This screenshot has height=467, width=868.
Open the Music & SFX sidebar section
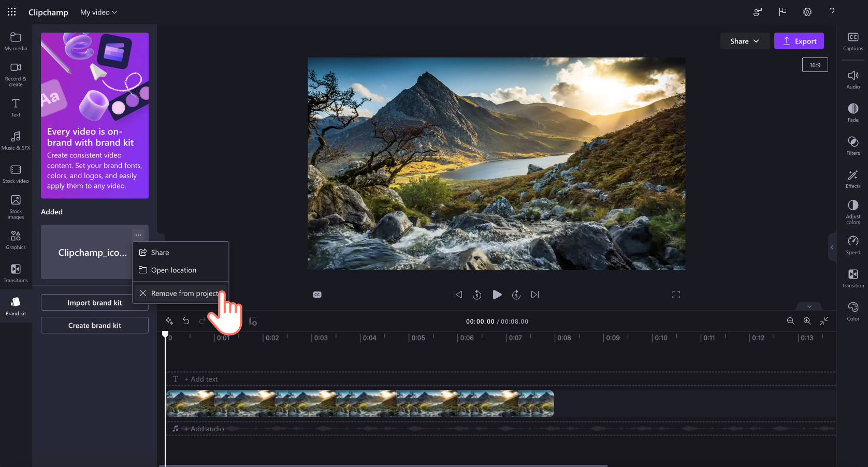pos(16,140)
